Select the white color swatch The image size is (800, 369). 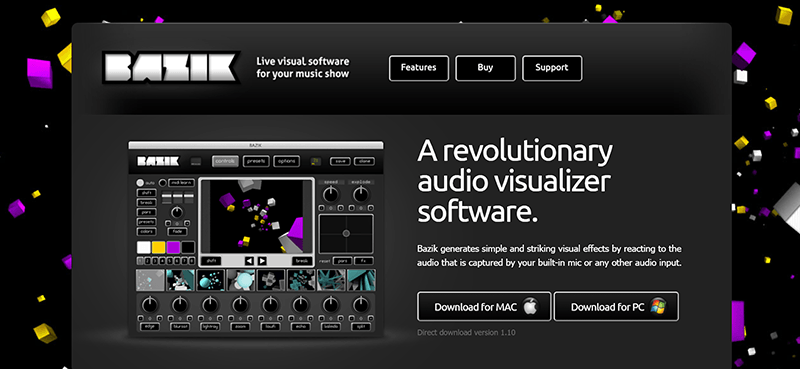point(144,248)
